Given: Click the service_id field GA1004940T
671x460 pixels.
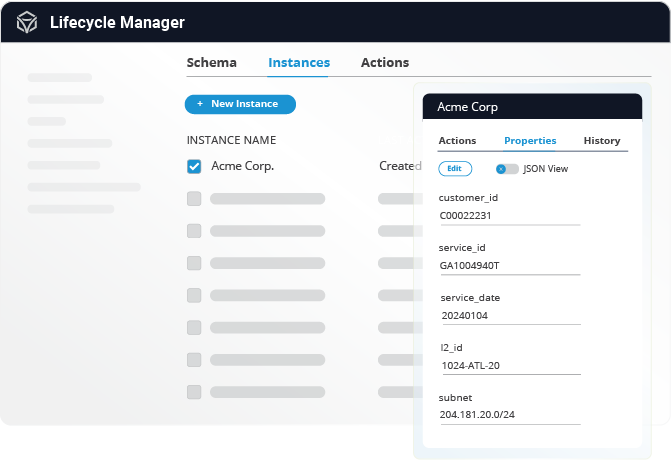Looking at the screenshot, I should pos(509,265).
